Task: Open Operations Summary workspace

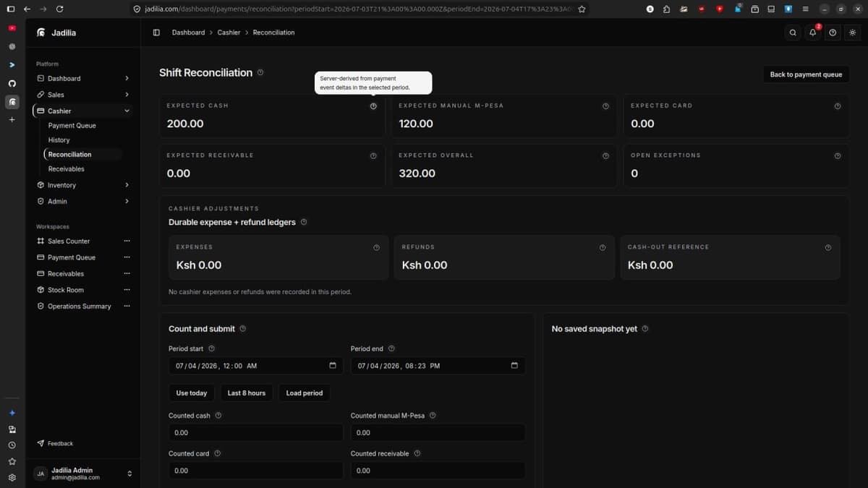Action: (x=80, y=306)
